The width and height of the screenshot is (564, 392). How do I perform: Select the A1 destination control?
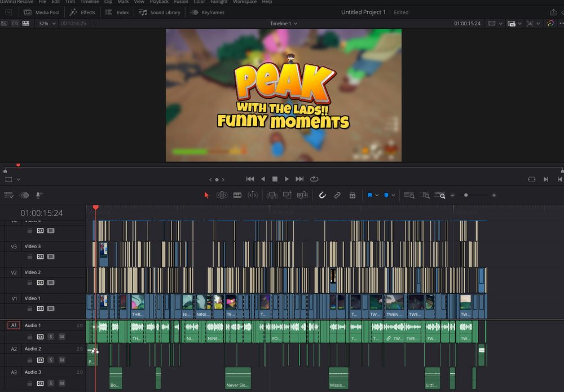pos(14,325)
